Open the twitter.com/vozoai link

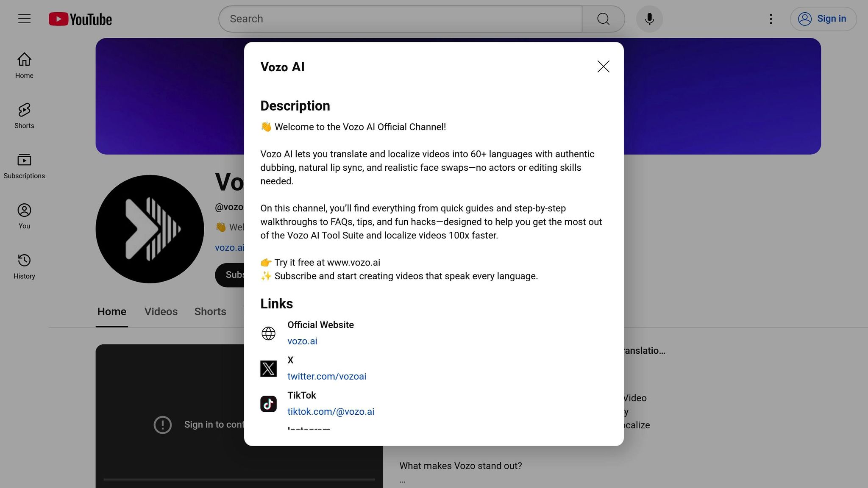(326, 376)
